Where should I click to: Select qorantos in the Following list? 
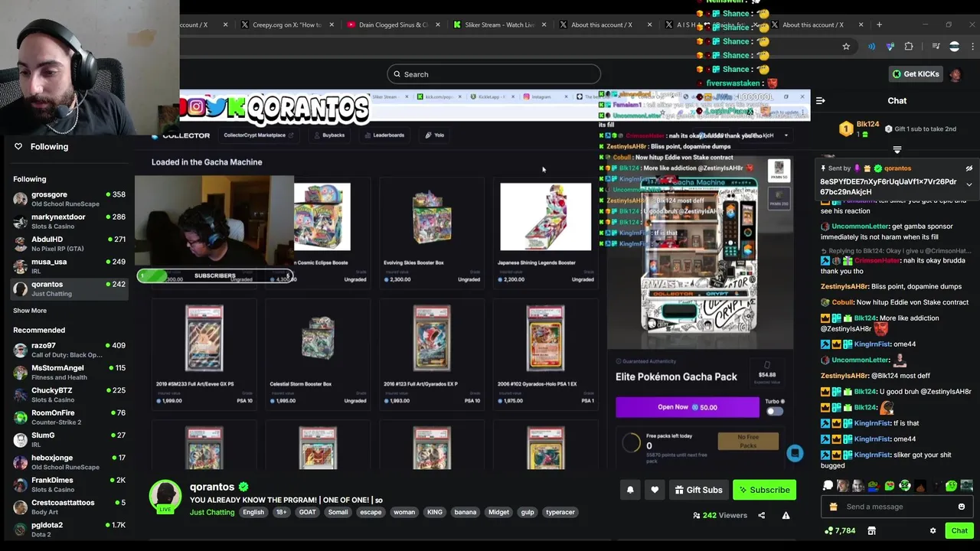coord(69,289)
